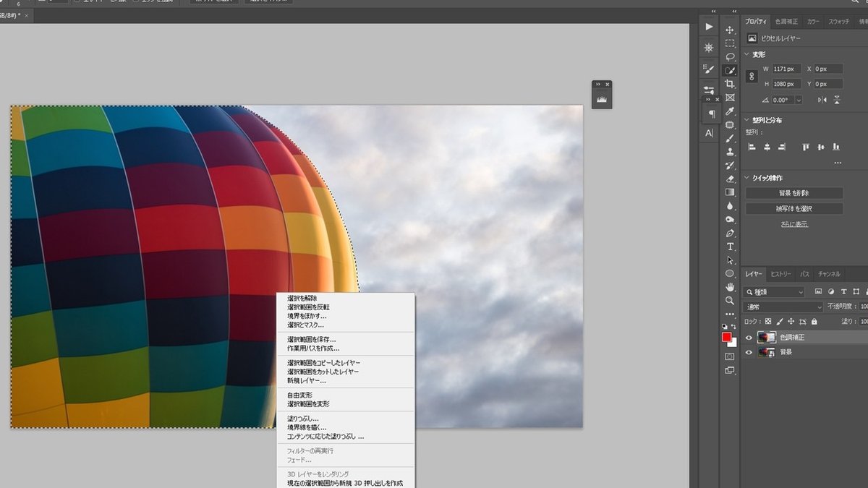Toggle lock transparent pixels

[768, 322]
